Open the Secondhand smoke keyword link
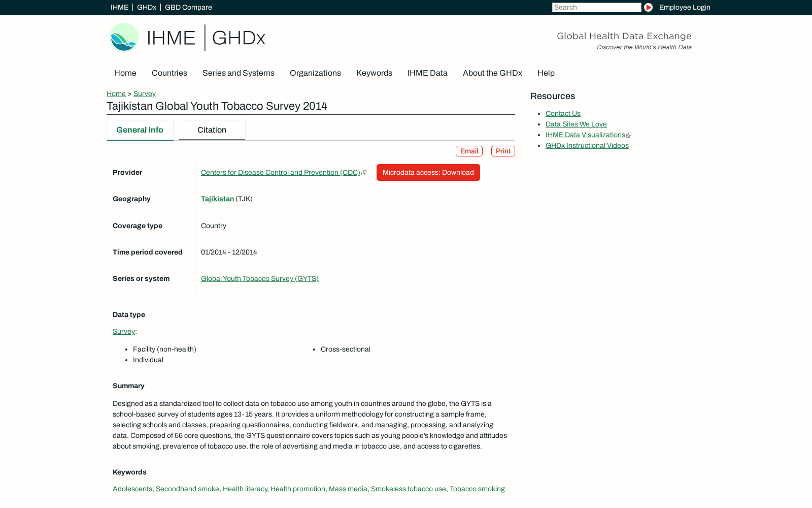The width and height of the screenshot is (812, 508). (187, 489)
